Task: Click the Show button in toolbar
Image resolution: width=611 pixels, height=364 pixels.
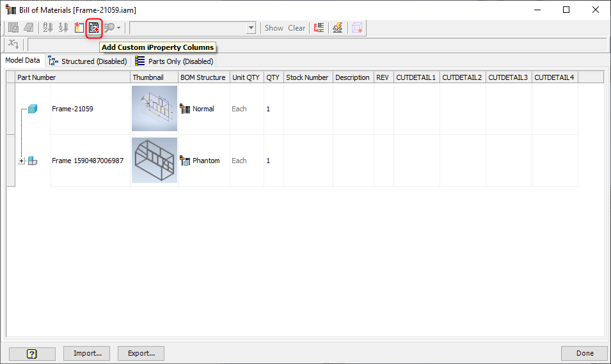Action: coord(274,28)
